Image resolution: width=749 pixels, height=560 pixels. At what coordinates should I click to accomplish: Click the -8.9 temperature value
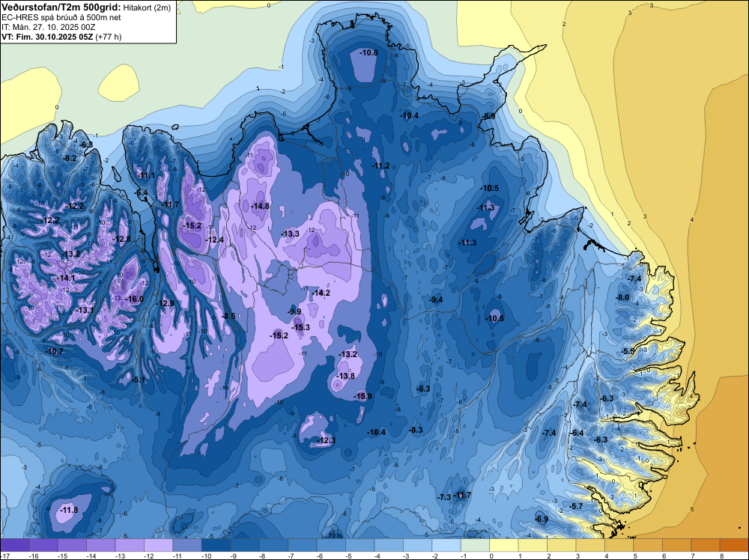click(x=488, y=116)
